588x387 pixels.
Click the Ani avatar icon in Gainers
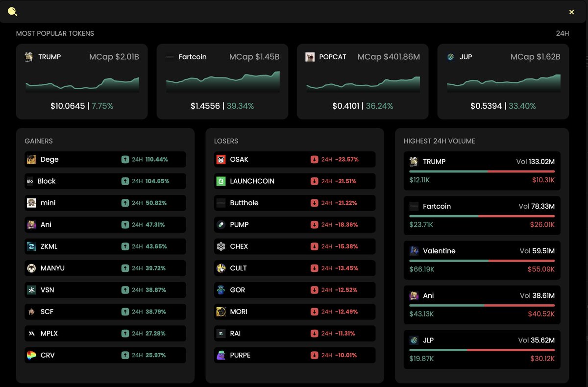[x=31, y=225]
